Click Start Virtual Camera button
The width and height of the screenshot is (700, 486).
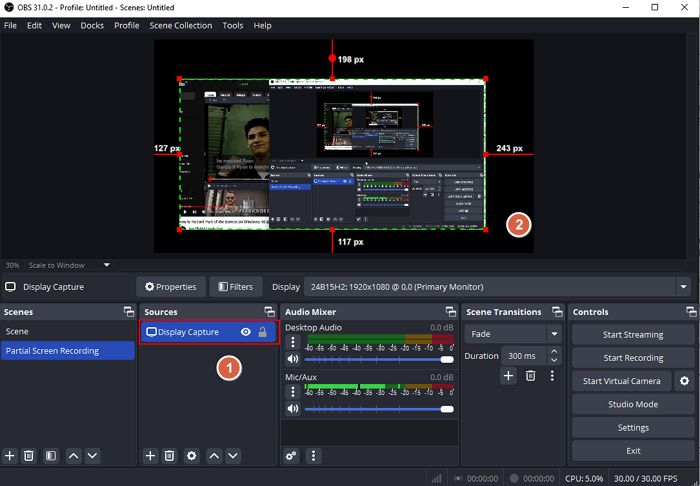[622, 381]
